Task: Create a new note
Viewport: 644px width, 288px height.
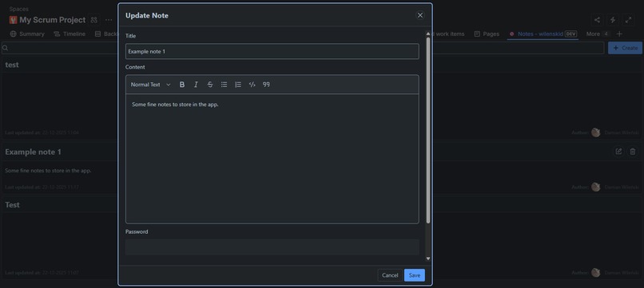Action: [625, 48]
